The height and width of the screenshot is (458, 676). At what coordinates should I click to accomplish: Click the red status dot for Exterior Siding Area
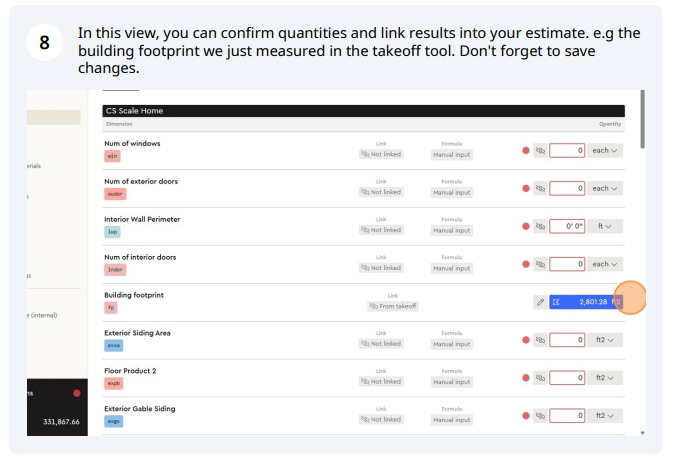coord(526,340)
